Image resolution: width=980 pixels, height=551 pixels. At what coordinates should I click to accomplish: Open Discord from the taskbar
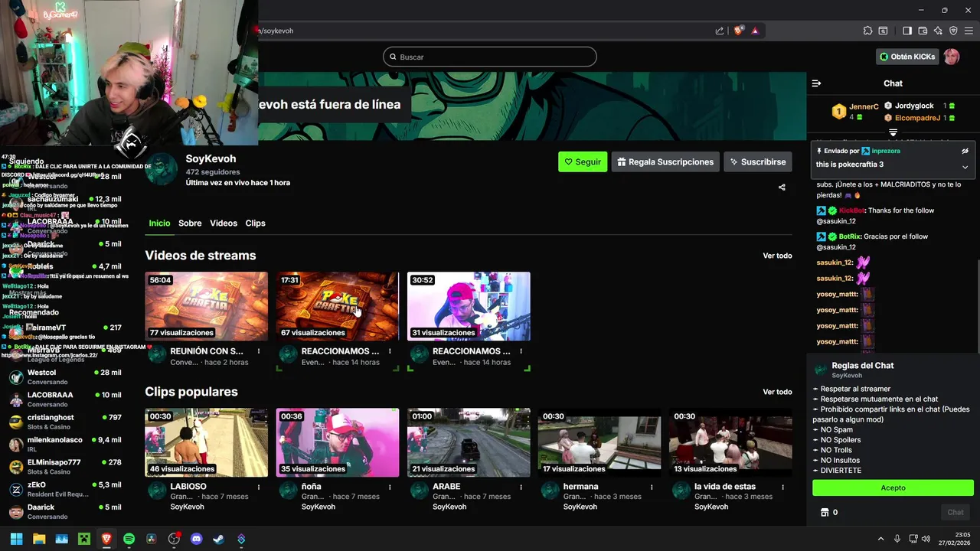click(196, 539)
